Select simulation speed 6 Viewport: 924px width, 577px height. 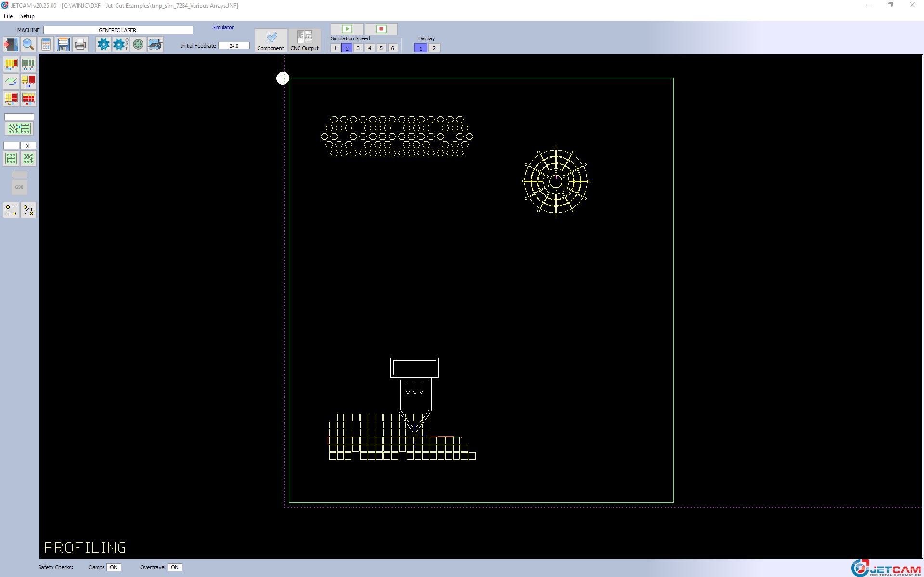click(393, 48)
